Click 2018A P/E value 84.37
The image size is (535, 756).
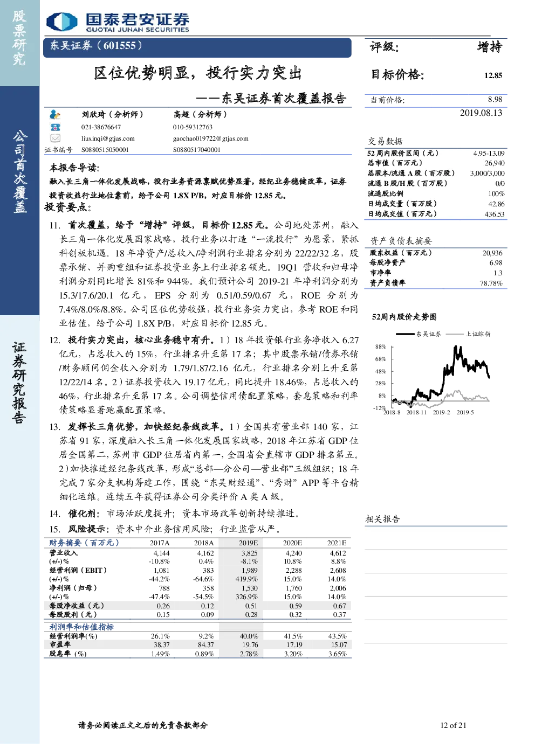pos(205,644)
